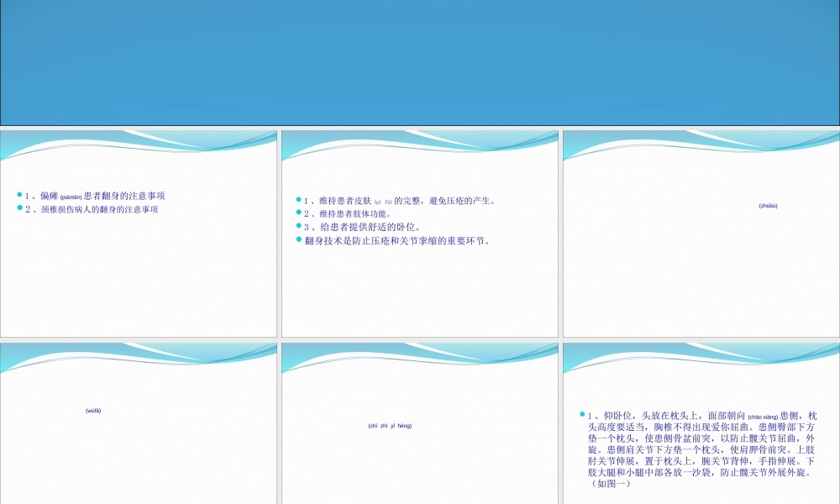Click the (zhǒubù) pinyin label
This screenshot has width=840, height=504.
click(x=768, y=206)
